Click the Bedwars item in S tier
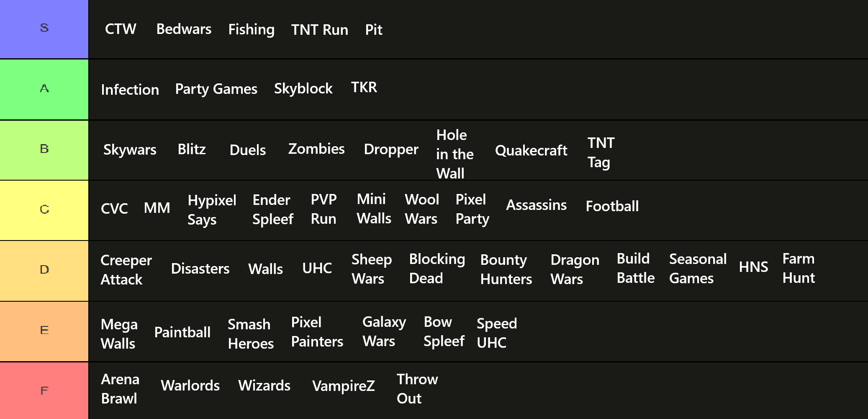Screen dimensions: 868x419 pyautogui.click(x=184, y=29)
